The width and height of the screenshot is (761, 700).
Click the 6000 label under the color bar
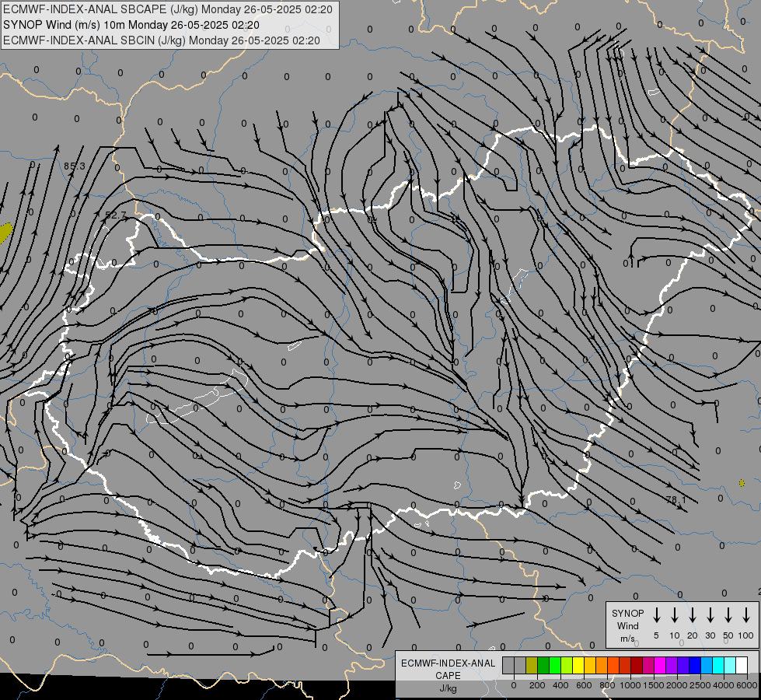[x=747, y=685]
